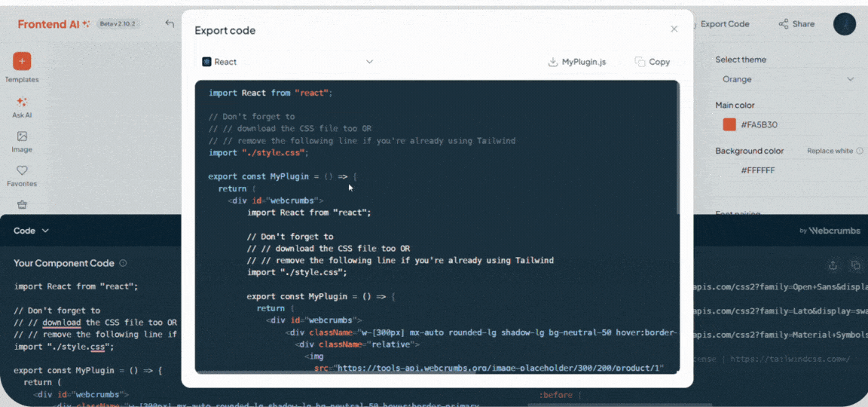Open the Image sidebar tool
This screenshot has width=868, height=407.
(x=22, y=142)
